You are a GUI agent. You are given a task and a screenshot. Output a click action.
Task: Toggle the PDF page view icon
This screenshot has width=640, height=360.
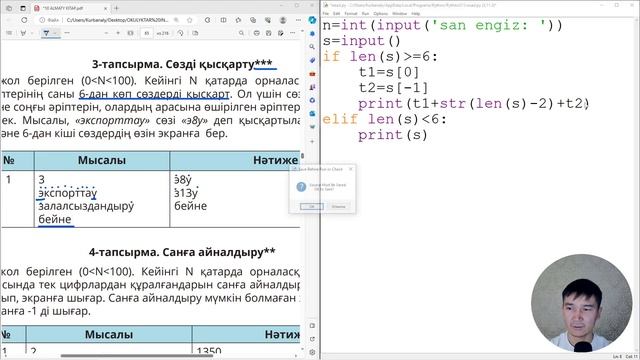pyautogui.click(x=195, y=33)
